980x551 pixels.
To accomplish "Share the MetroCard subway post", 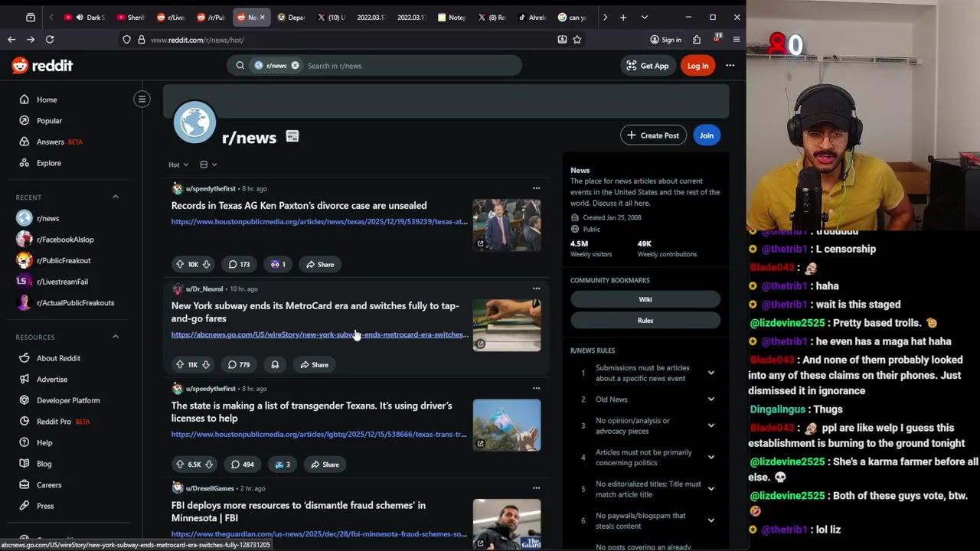I will [x=314, y=365].
